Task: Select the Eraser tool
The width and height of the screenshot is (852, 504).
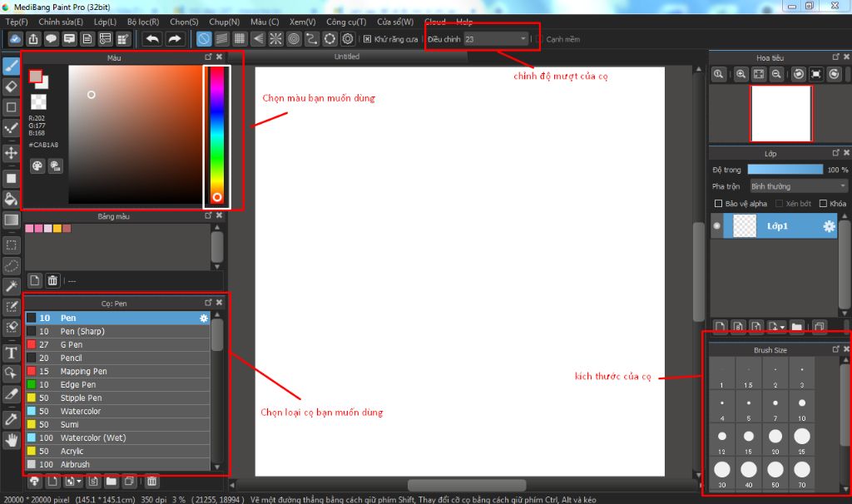Action: 11,86
